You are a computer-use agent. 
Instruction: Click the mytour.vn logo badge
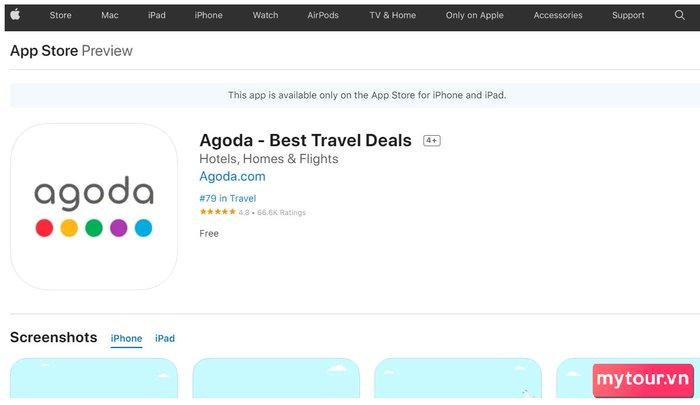(x=643, y=380)
